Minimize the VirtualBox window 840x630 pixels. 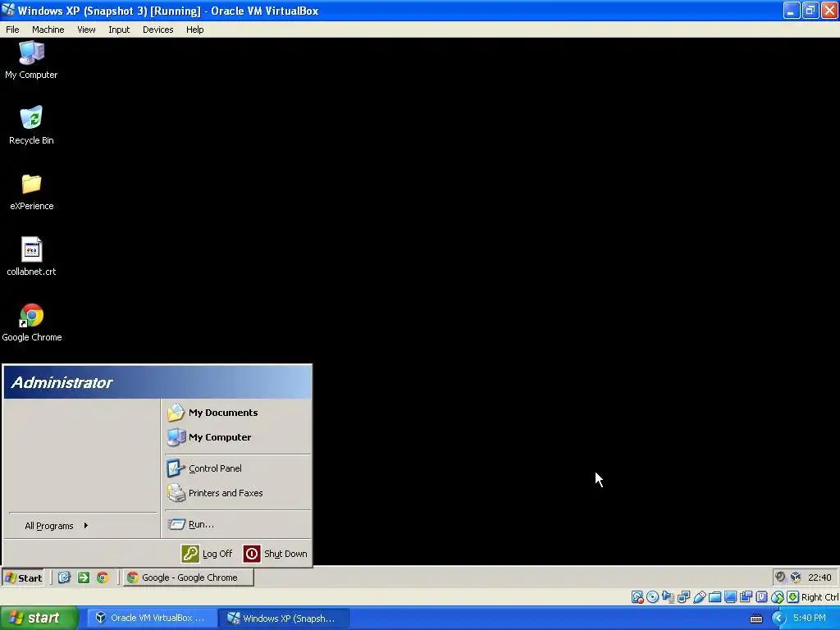792,10
